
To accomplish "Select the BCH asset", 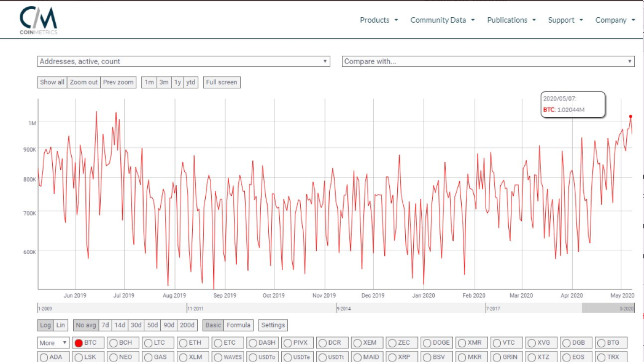I will (123, 343).
